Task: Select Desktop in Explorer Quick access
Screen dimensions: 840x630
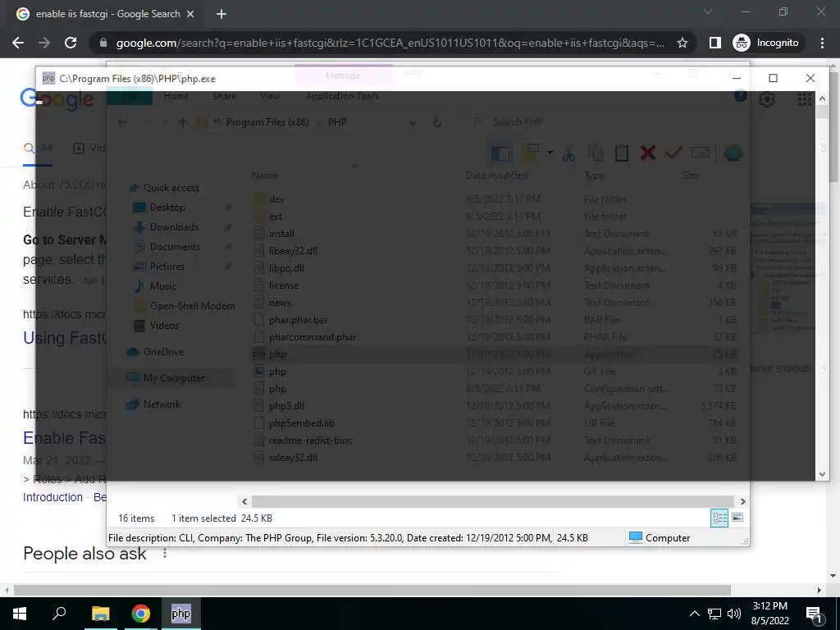Action: 167,208
